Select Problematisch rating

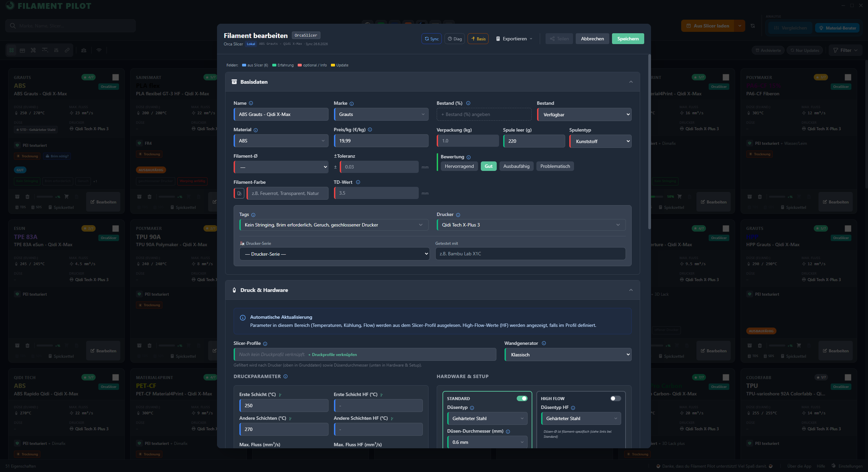555,166
